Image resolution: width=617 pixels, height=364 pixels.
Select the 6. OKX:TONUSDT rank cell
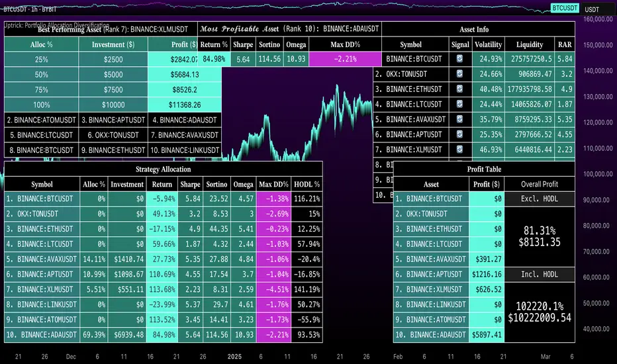coord(113,135)
